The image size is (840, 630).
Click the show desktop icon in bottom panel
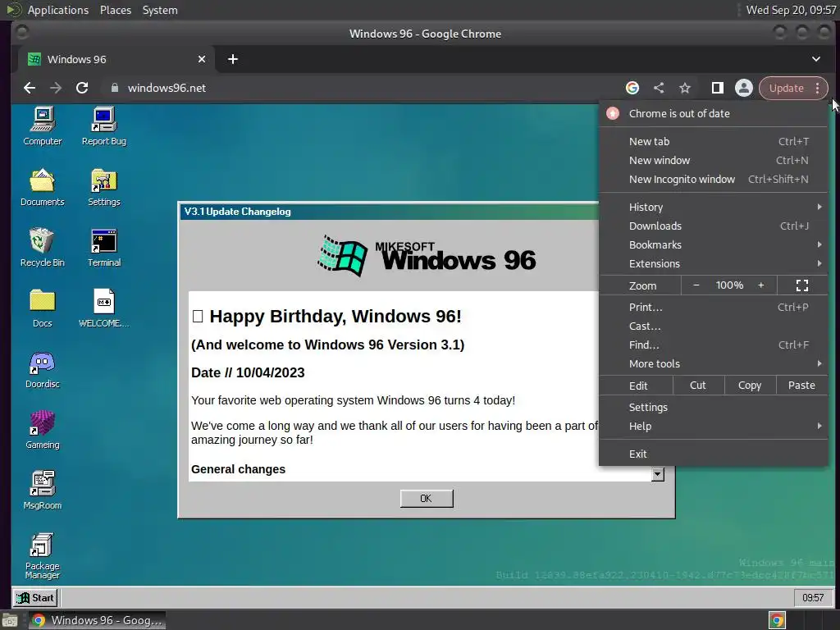(x=10, y=620)
